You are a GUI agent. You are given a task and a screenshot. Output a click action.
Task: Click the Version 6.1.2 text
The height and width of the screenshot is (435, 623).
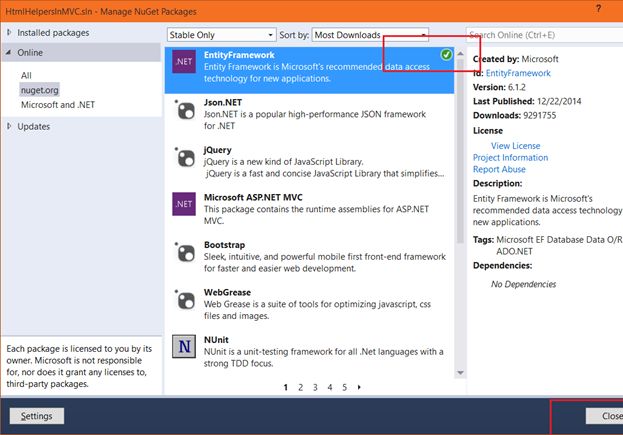pos(499,87)
